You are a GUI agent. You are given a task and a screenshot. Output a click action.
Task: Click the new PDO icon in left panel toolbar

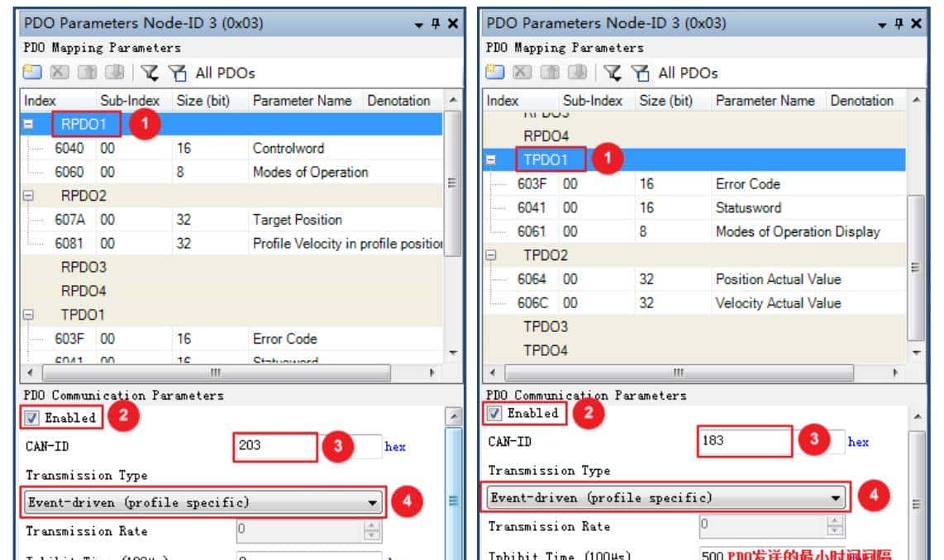(32, 72)
